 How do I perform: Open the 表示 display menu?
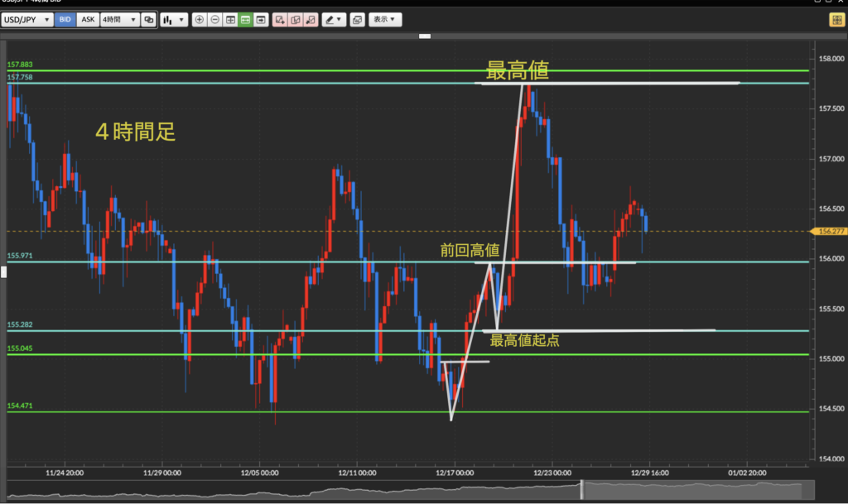pyautogui.click(x=384, y=19)
